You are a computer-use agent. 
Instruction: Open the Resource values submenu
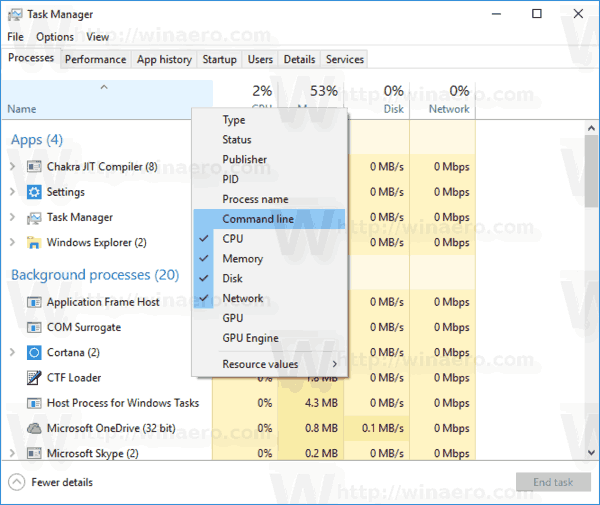[x=270, y=364]
